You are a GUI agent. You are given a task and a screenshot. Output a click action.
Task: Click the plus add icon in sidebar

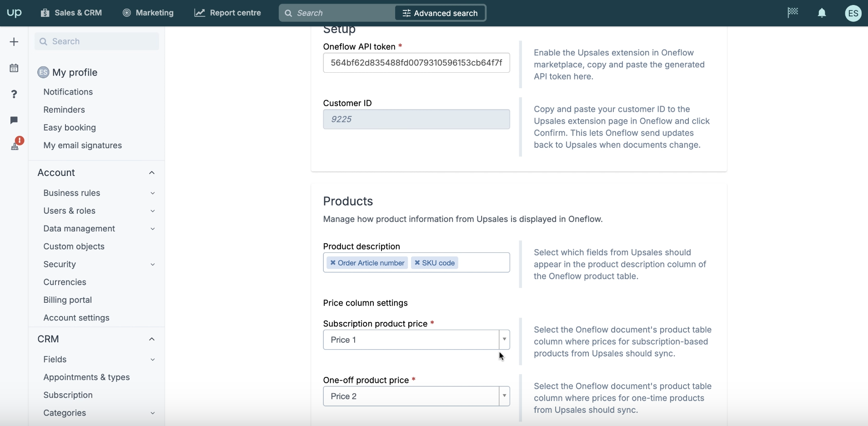(x=14, y=42)
